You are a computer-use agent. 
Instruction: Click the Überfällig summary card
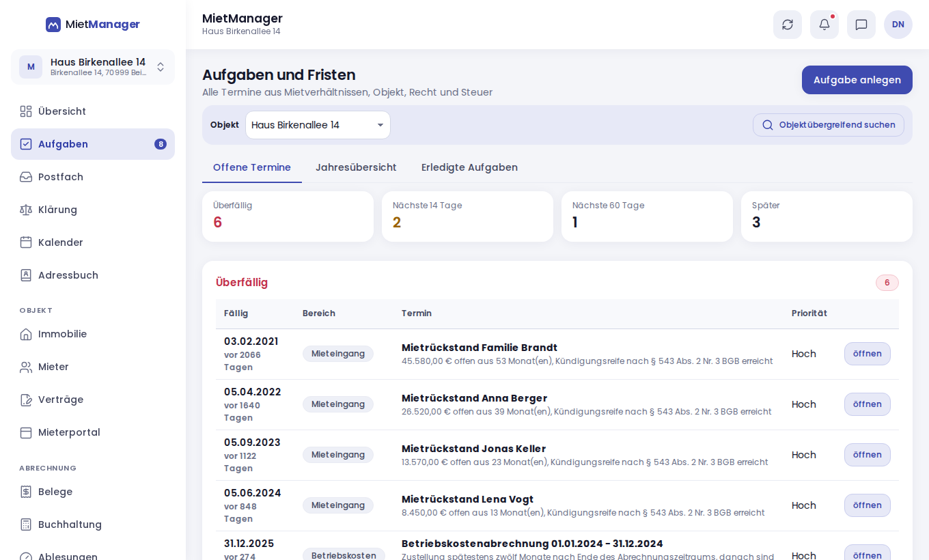click(288, 216)
